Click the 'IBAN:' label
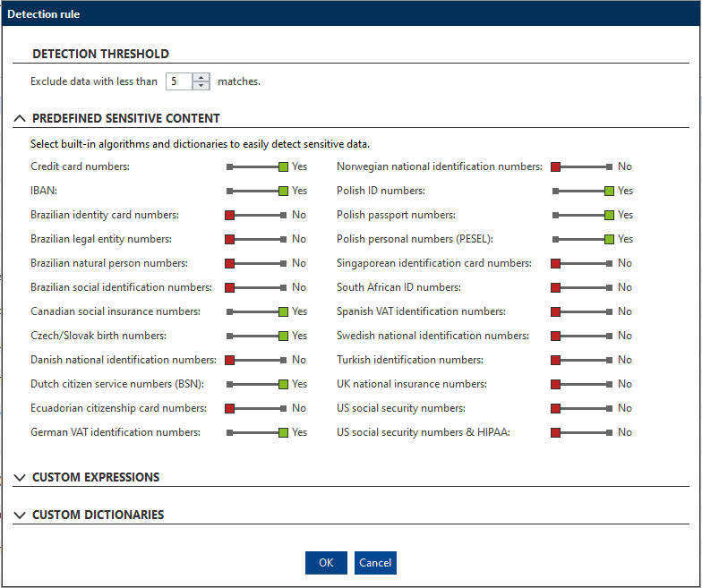 tap(44, 191)
